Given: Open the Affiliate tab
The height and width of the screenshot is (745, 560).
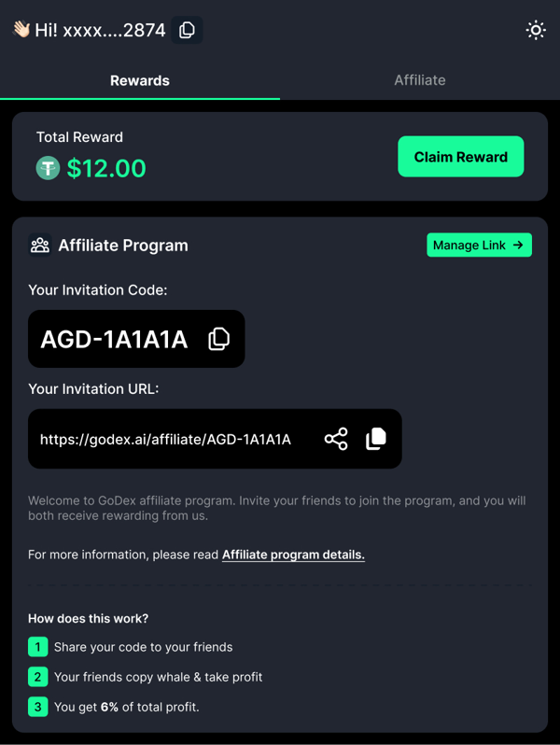Looking at the screenshot, I should click(x=419, y=80).
